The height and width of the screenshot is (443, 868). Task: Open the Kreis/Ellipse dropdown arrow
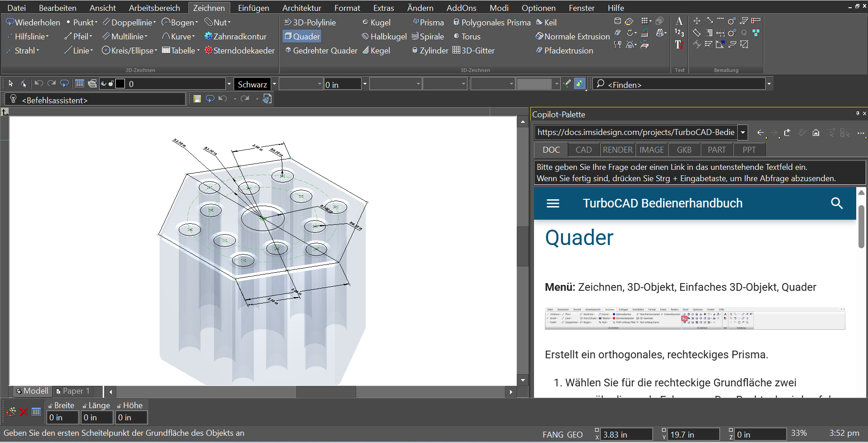(156, 51)
